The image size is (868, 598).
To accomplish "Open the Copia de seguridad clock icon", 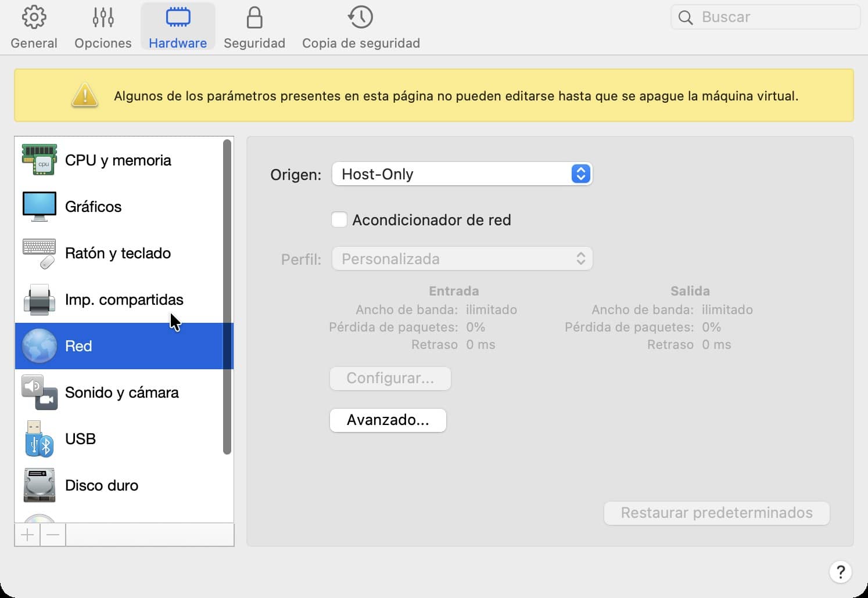I will (360, 17).
